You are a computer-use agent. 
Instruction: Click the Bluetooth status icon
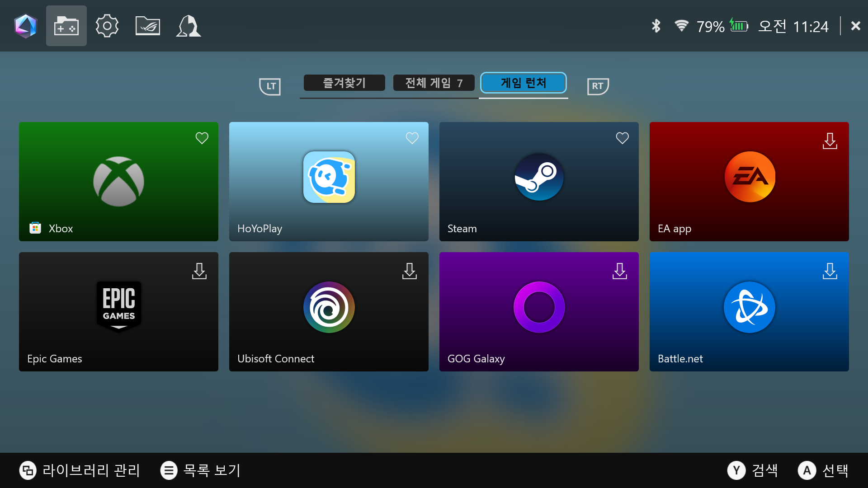click(656, 26)
